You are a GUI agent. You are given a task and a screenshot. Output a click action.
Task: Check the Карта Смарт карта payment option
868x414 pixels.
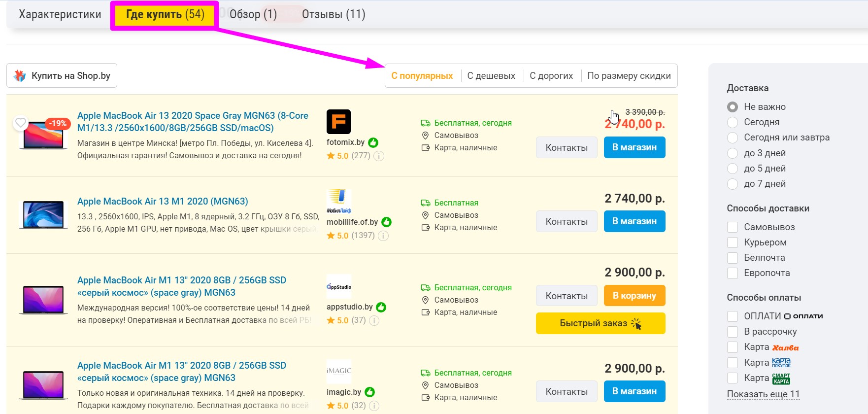point(733,378)
